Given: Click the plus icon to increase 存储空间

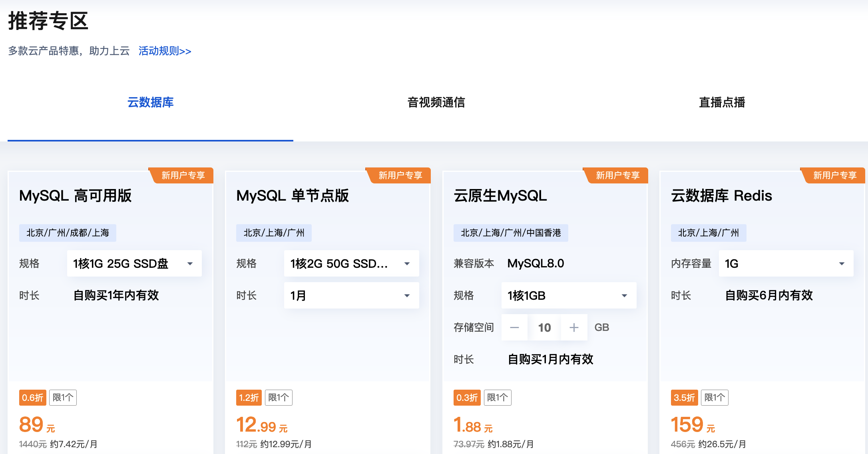Looking at the screenshot, I should tap(574, 327).
